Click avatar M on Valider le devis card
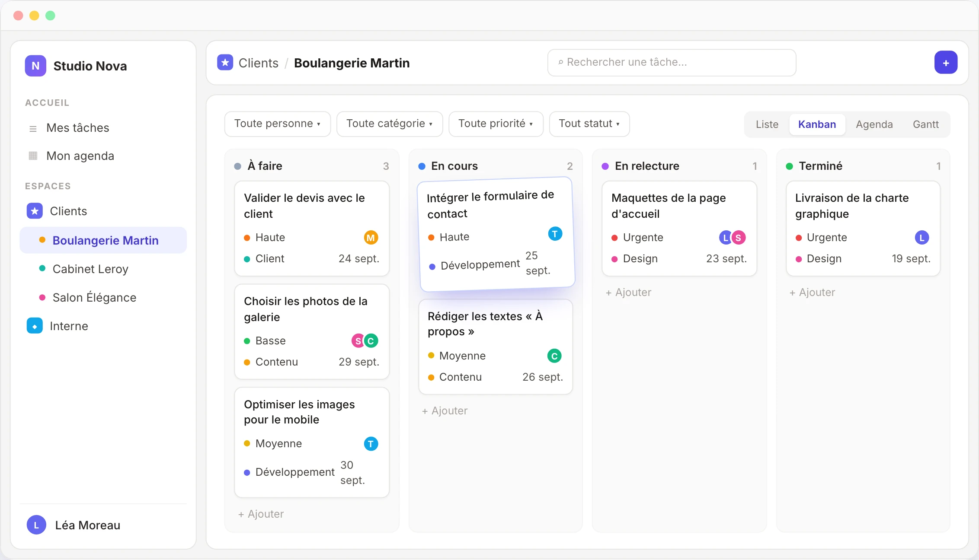Viewport: 979px width, 560px height. (x=371, y=238)
